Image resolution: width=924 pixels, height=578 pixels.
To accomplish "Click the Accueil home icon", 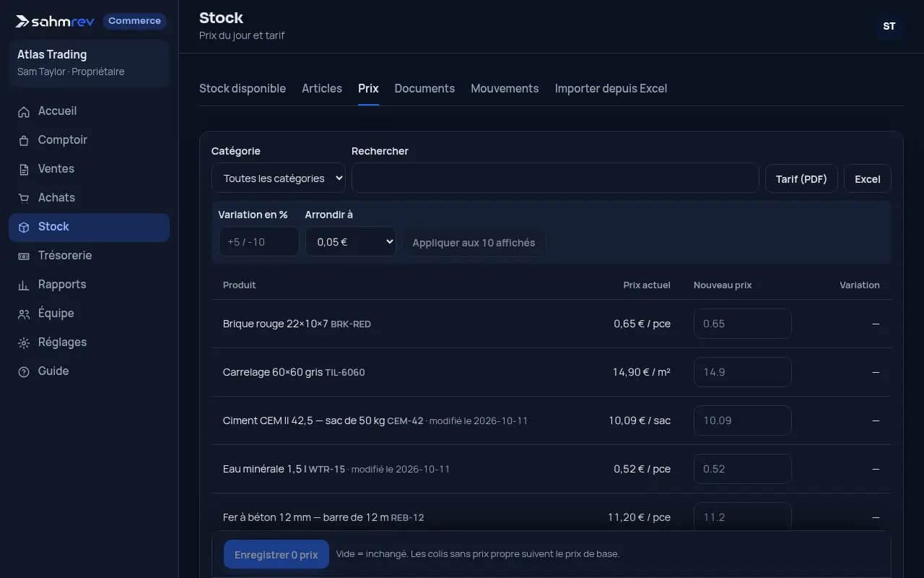I will coord(24,111).
